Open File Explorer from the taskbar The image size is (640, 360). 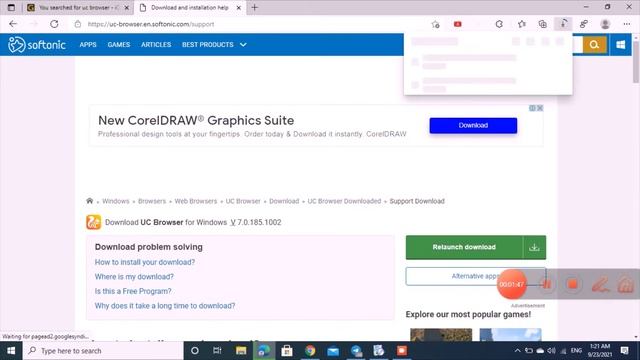pyautogui.click(x=241, y=351)
